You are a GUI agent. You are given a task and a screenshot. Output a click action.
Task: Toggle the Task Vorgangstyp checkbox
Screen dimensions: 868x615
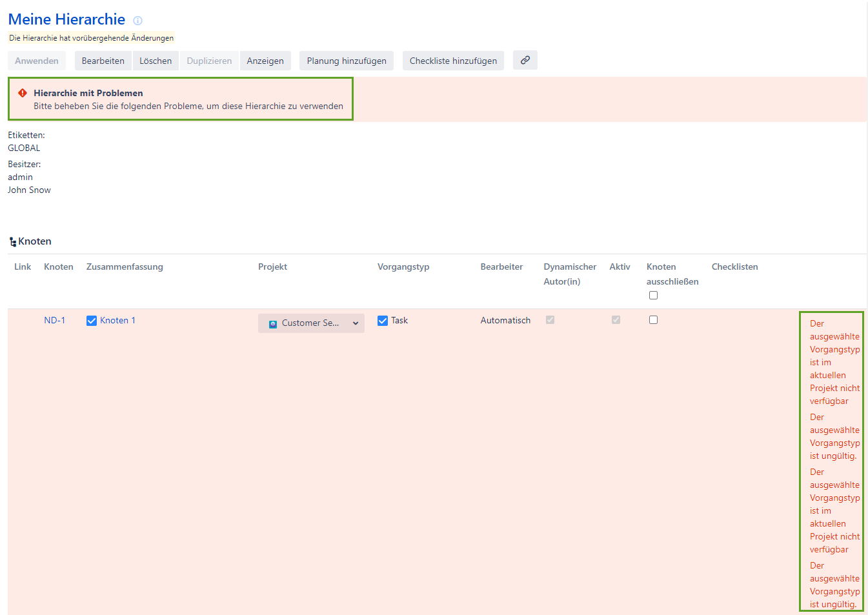[383, 321]
